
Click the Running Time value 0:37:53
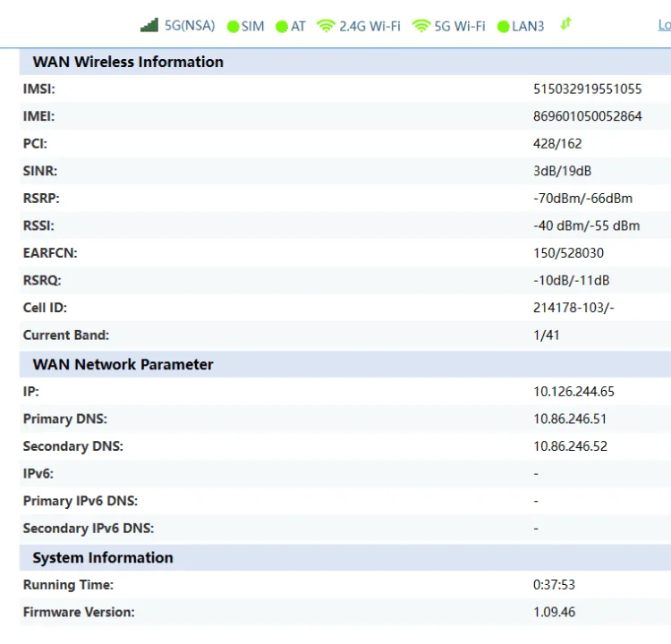[x=554, y=585]
